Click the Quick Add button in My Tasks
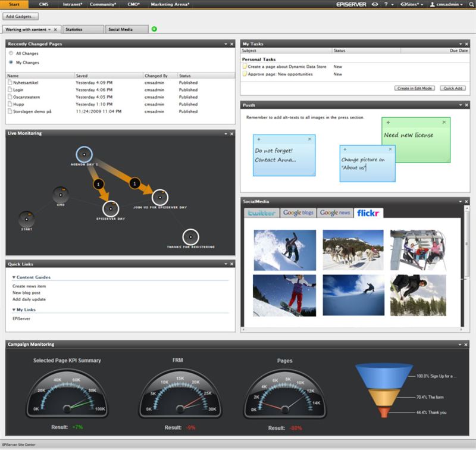This screenshot has width=476, height=450. coord(453,88)
